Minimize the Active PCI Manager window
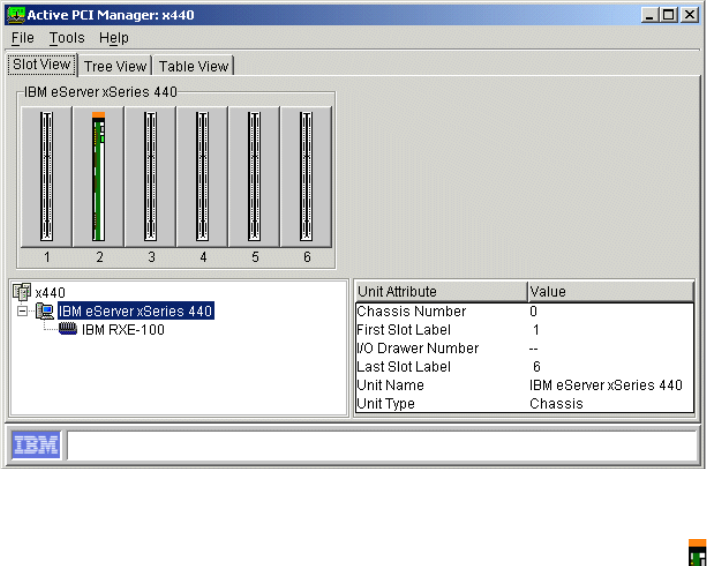707x566 pixels. 649,15
